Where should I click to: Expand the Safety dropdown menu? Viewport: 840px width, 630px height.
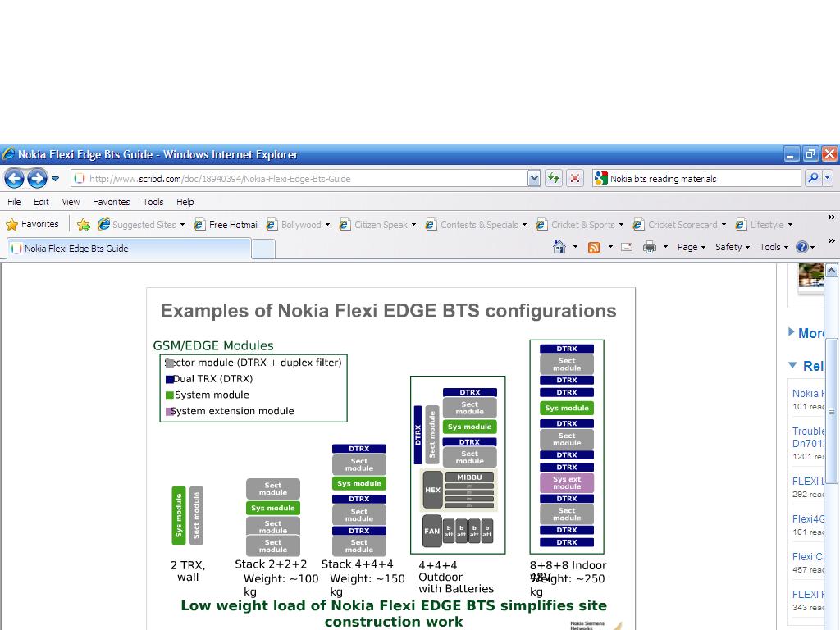[732, 247]
